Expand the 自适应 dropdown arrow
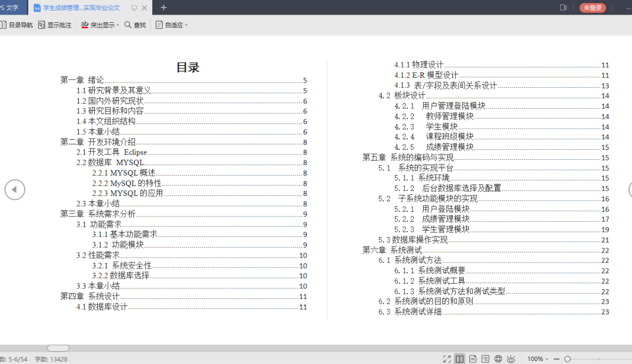The width and height of the screenshot is (632, 364). (186, 25)
